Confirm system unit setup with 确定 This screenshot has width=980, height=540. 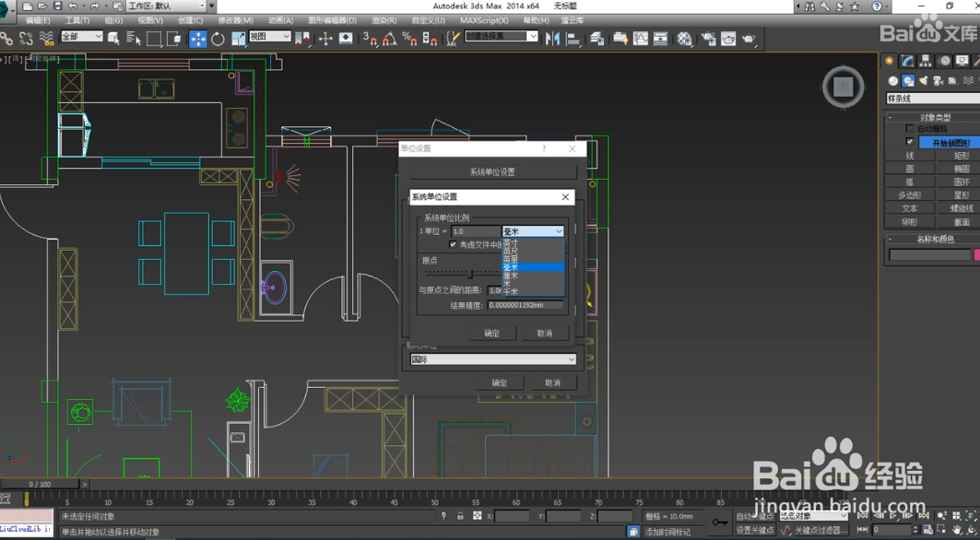coord(491,334)
